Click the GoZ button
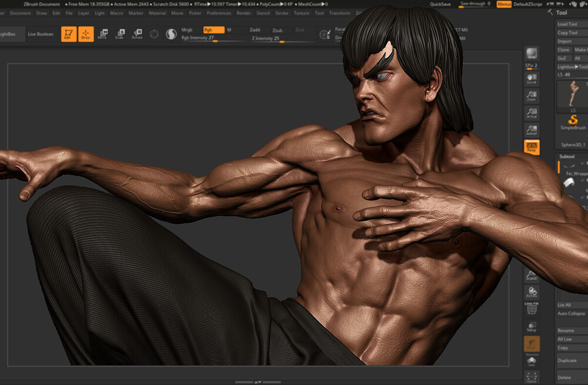This screenshot has height=385, width=588. (564, 59)
